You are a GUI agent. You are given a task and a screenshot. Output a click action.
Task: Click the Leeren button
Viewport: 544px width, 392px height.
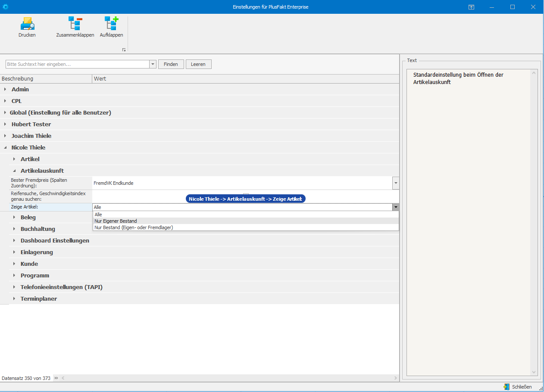199,64
